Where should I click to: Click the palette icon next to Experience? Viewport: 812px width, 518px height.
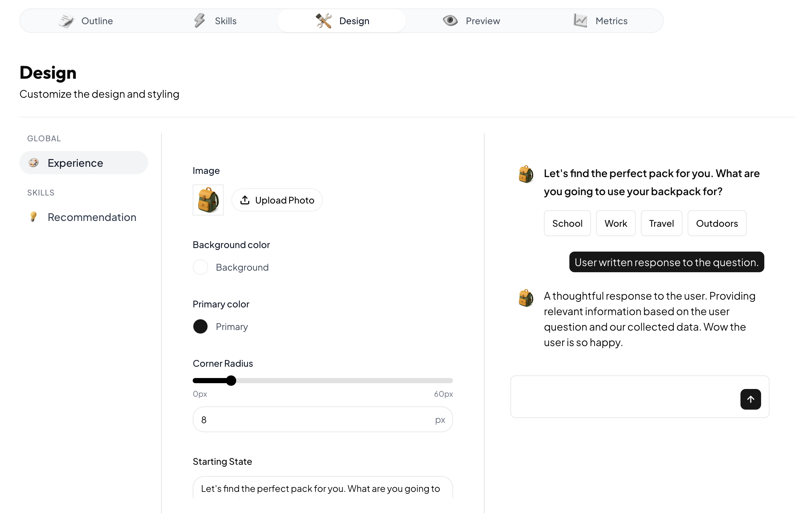tap(34, 163)
